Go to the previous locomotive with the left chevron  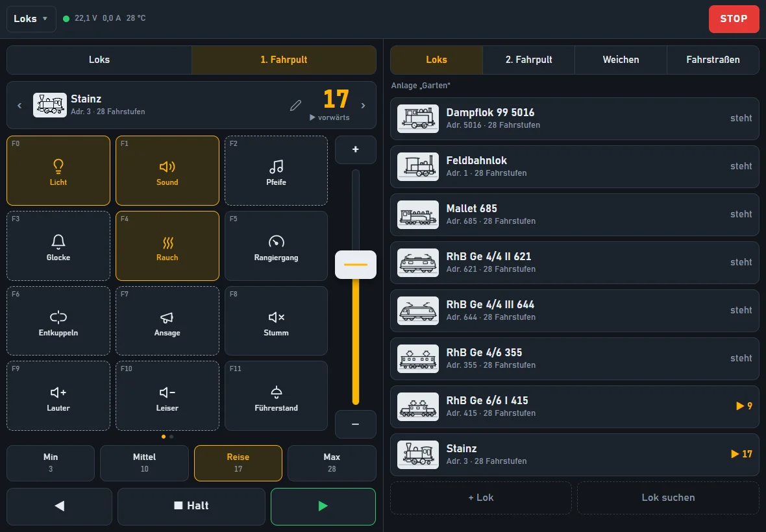coord(19,105)
